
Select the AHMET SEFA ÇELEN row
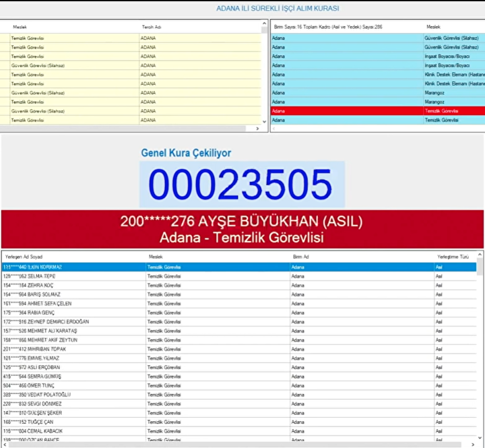pyautogui.click(x=239, y=304)
